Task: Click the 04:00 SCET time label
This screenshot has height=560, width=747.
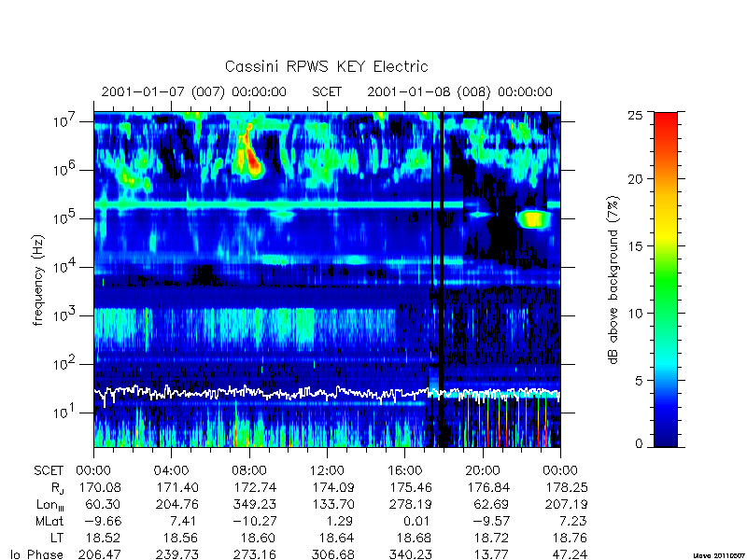Action: click(171, 471)
